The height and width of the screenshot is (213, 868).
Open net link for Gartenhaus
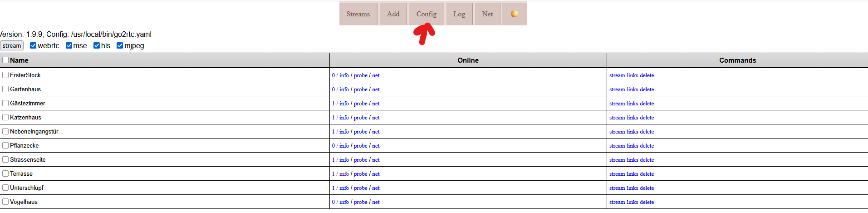coord(376,89)
